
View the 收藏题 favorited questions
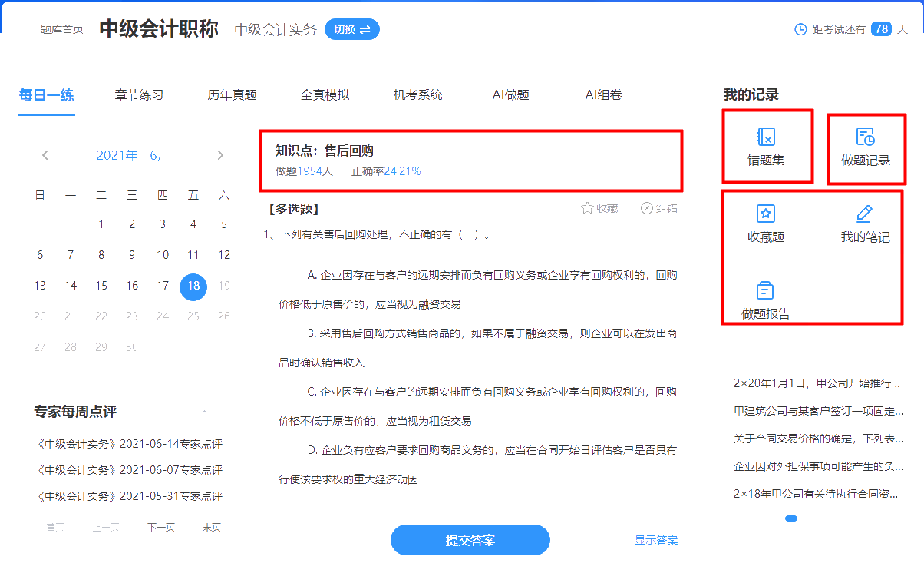pyautogui.click(x=764, y=222)
